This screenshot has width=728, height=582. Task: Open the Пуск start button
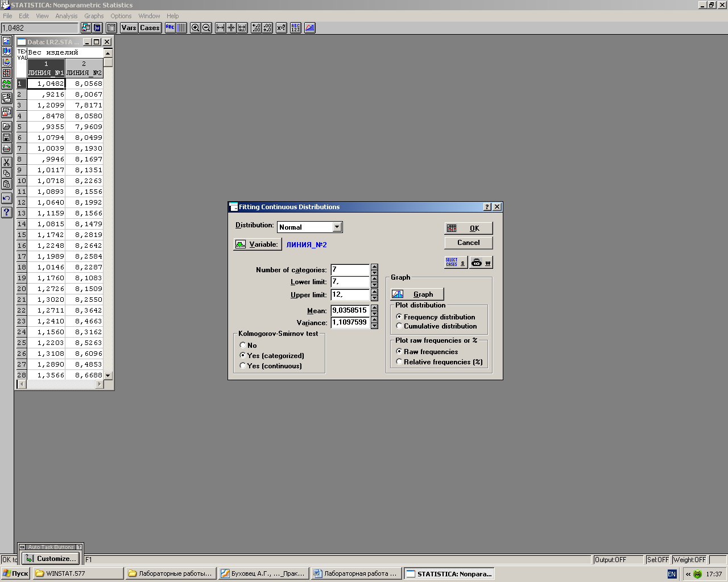point(15,573)
